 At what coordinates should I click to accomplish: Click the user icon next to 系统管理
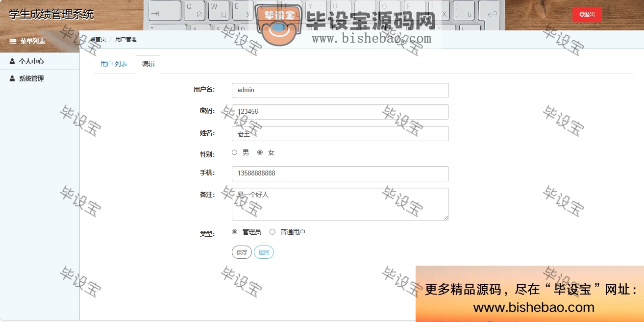(12, 78)
